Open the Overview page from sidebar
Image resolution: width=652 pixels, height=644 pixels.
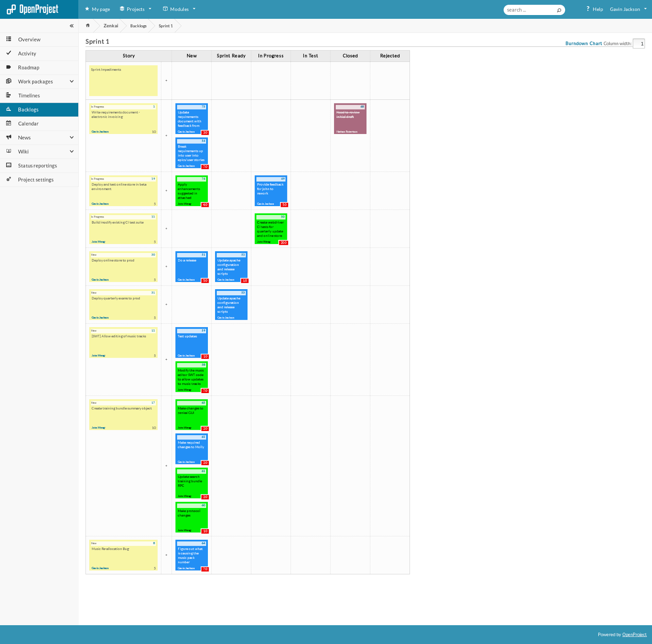pos(29,39)
